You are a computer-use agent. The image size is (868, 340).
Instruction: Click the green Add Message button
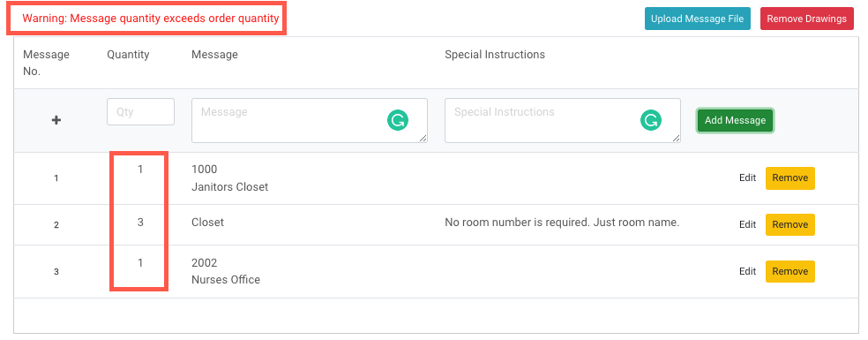[x=735, y=120]
